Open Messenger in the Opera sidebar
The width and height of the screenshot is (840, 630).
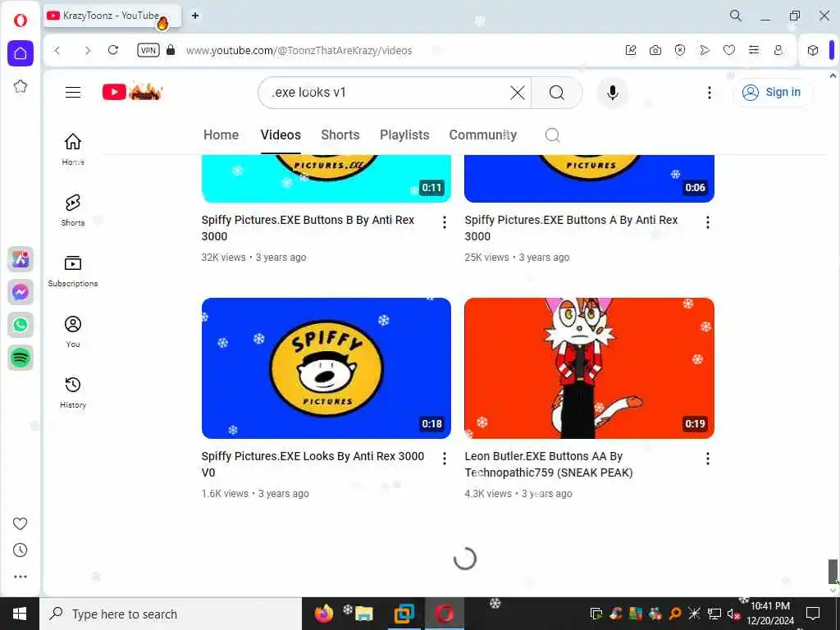21,292
